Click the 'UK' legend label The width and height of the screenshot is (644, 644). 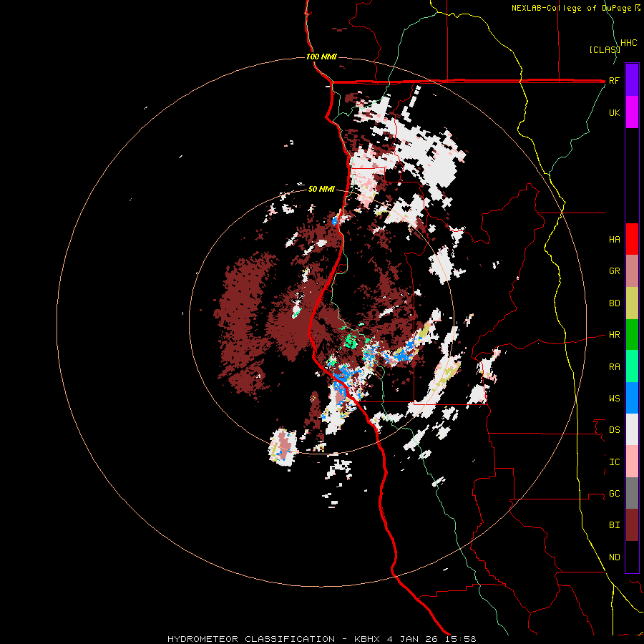pyautogui.click(x=614, y=112)
